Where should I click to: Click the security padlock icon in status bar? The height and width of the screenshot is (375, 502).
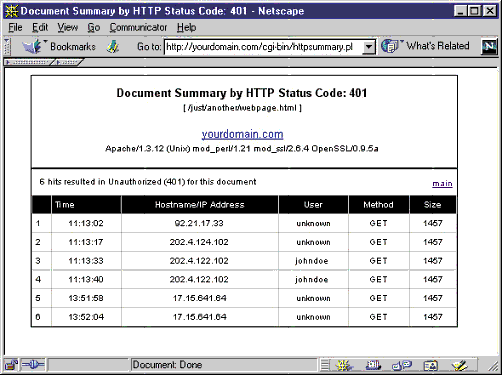(11, 365)
